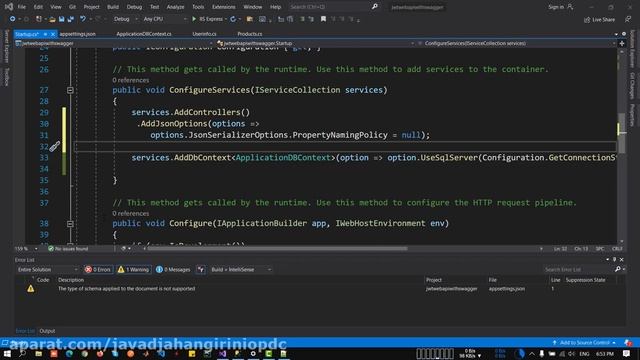Click the bookmark toolbar icon
The image size is (640, 360).
point(323,19)
